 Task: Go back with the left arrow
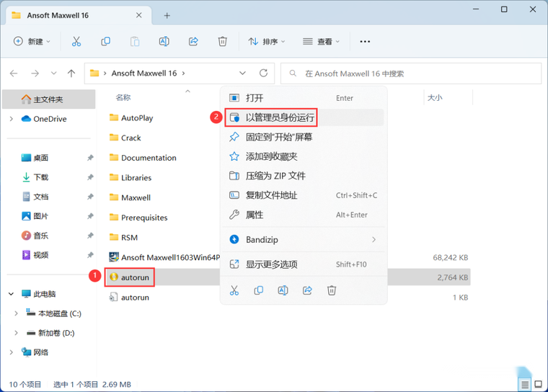[14, 73]
